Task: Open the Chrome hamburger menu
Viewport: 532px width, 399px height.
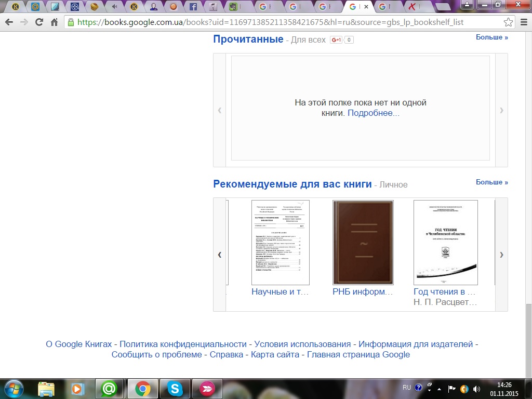Action: click(524, 22)
